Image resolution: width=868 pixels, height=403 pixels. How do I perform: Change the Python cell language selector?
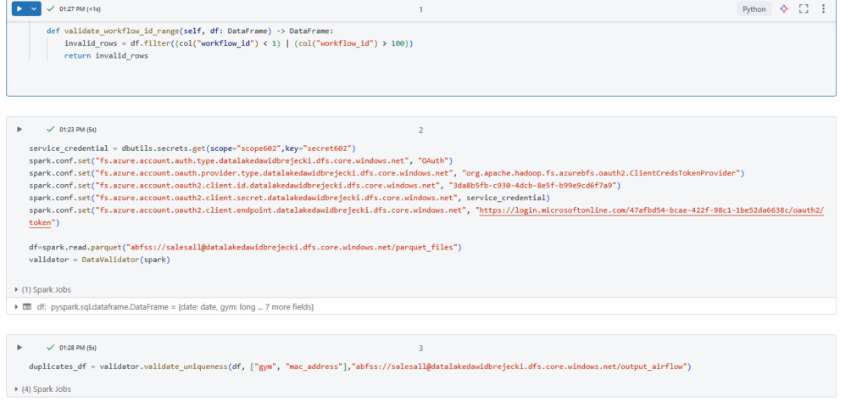(x=754, y=9)
